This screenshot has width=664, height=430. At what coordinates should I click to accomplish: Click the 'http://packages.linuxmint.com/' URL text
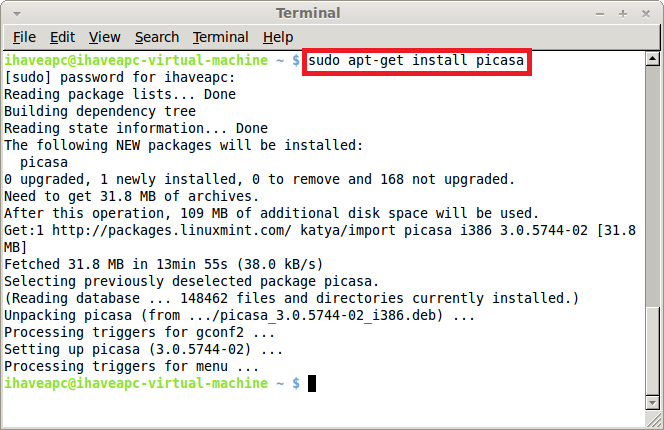[172, 230]
